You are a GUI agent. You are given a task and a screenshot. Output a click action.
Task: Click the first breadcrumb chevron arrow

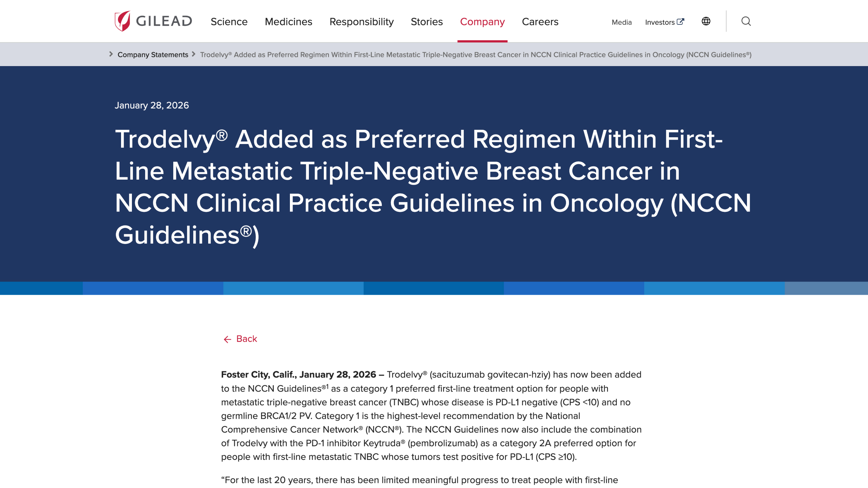tap(111, 54)
